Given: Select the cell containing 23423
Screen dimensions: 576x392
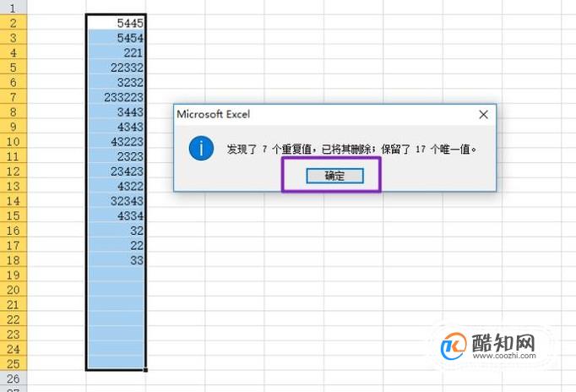Looking at the screenshot, I should pyautogui.click(x=116, y=171).
